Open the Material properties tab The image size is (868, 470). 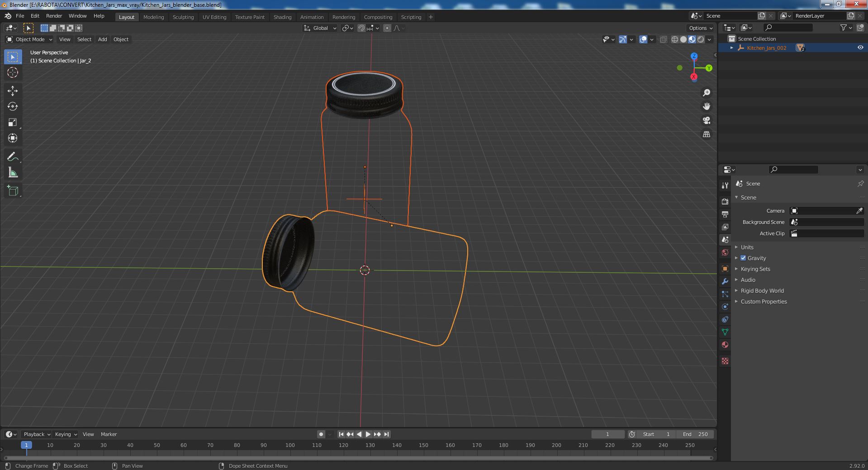point(725,345)
